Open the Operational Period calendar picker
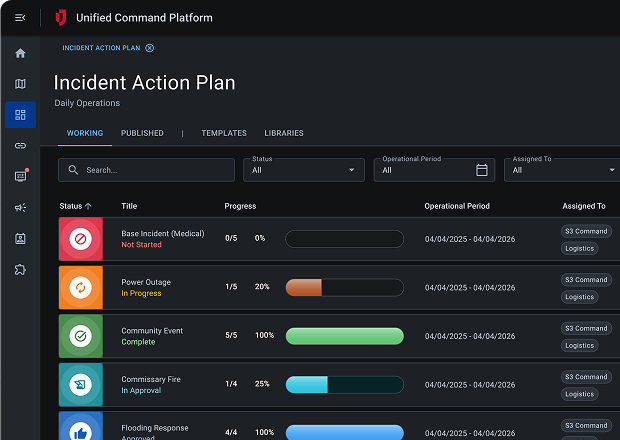The height and width of the screenshot is (440, 620). (481, 170)
